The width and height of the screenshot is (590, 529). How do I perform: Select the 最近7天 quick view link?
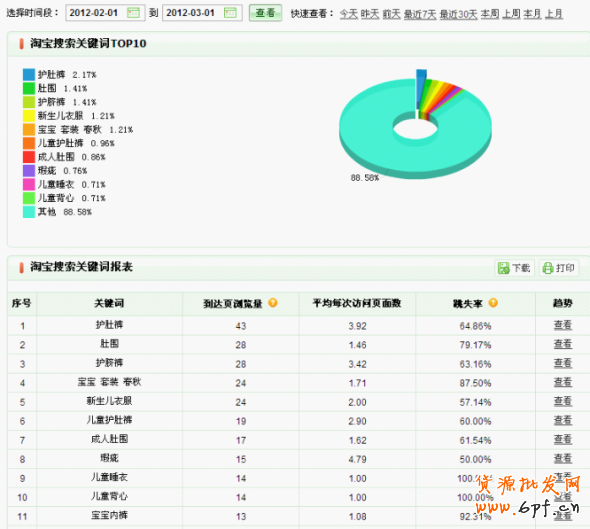click(x=420, y=14)
